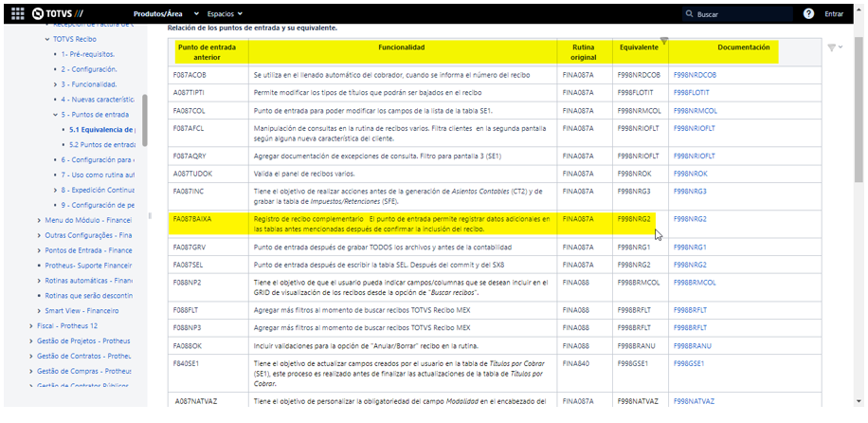Open the 6 - Configuración para page
The height and width of the screenshot is (423, 868).
[x=98, y=159]
